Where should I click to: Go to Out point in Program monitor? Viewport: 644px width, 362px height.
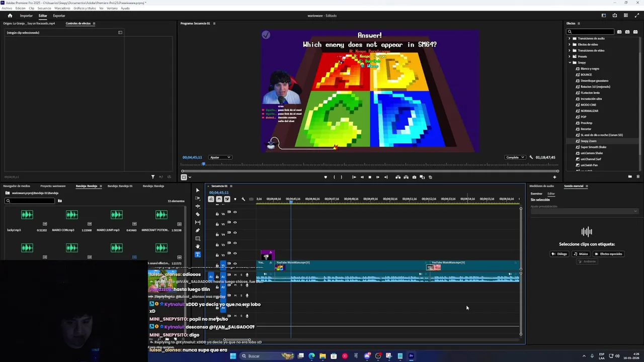386,177
